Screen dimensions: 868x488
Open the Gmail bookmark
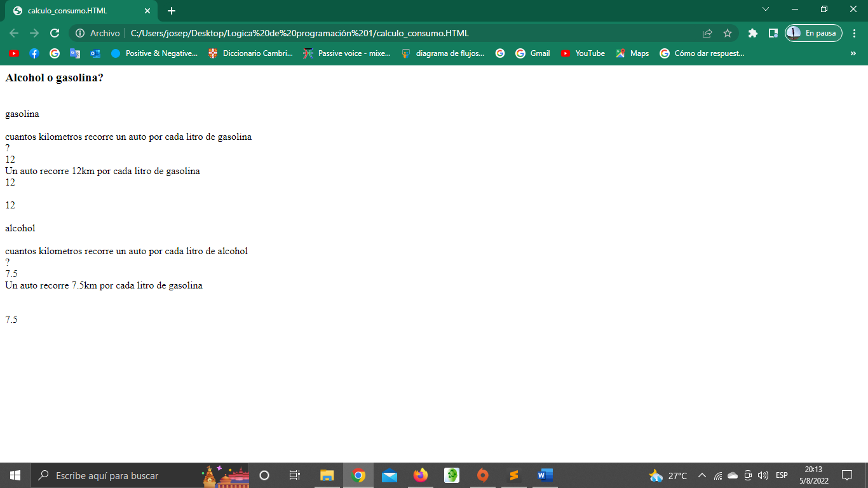click(x=532, y=53)
